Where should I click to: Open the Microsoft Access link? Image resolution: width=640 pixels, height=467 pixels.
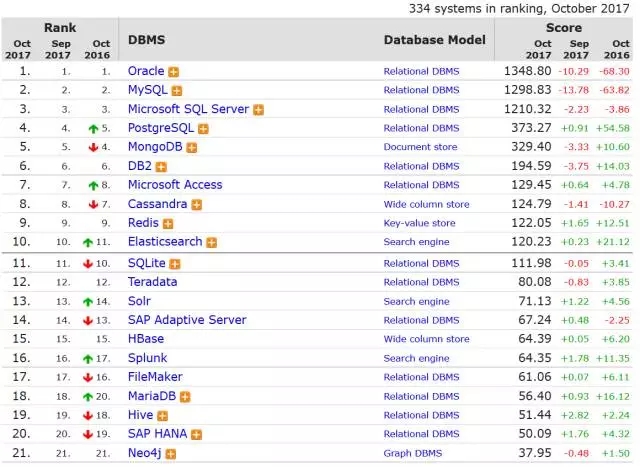point(175,185)
